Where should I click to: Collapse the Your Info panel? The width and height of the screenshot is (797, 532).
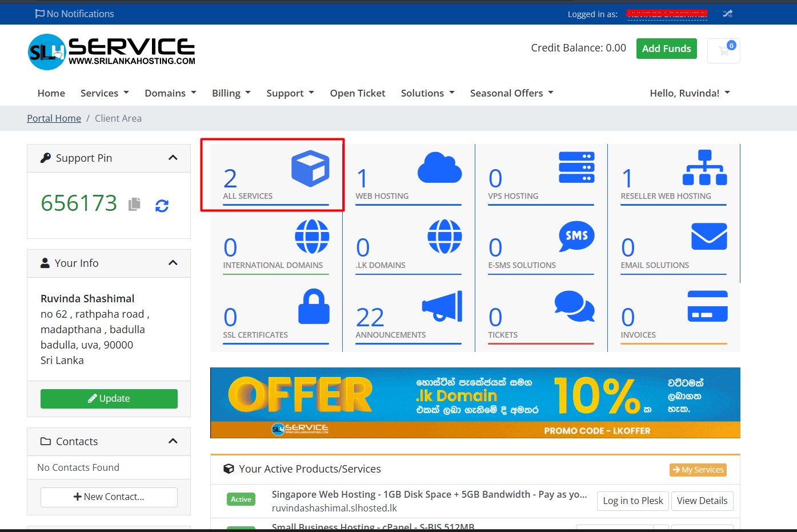coord(173,263)
